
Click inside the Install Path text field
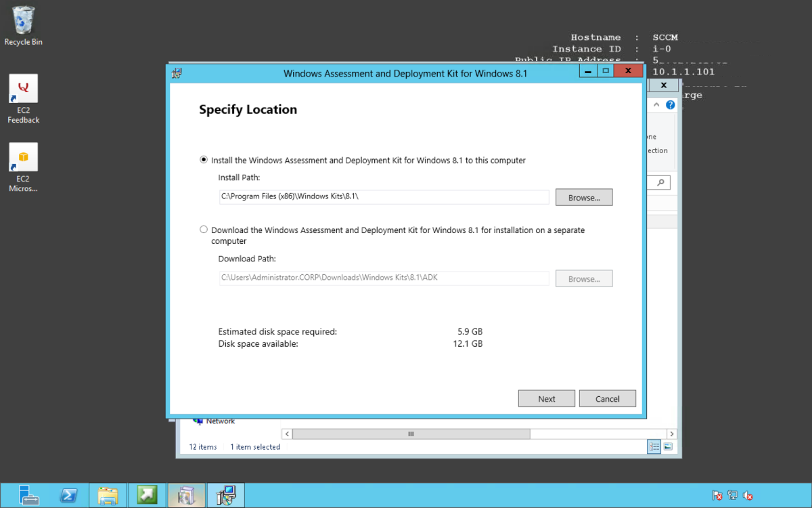click(x=383, y=197)
